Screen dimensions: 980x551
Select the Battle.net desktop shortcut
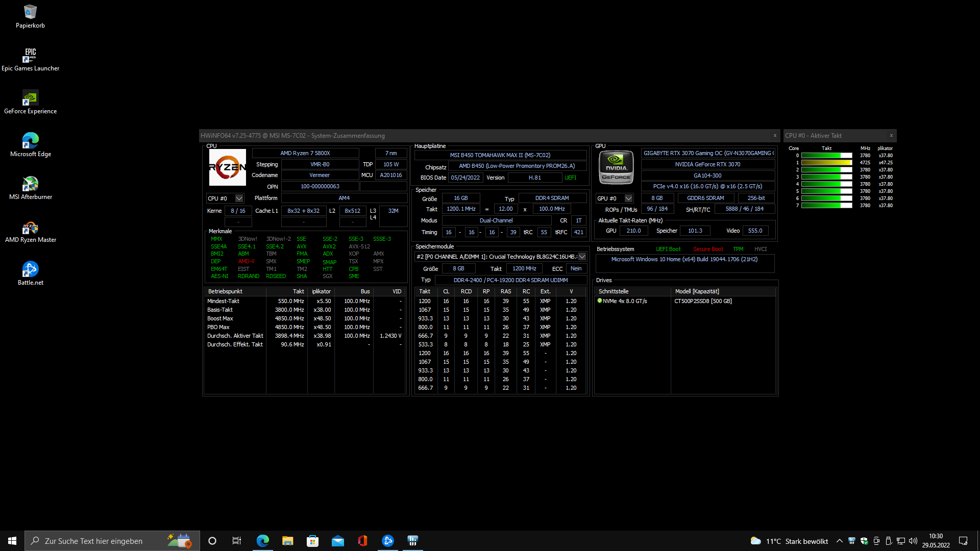click(x=31, y=273)
